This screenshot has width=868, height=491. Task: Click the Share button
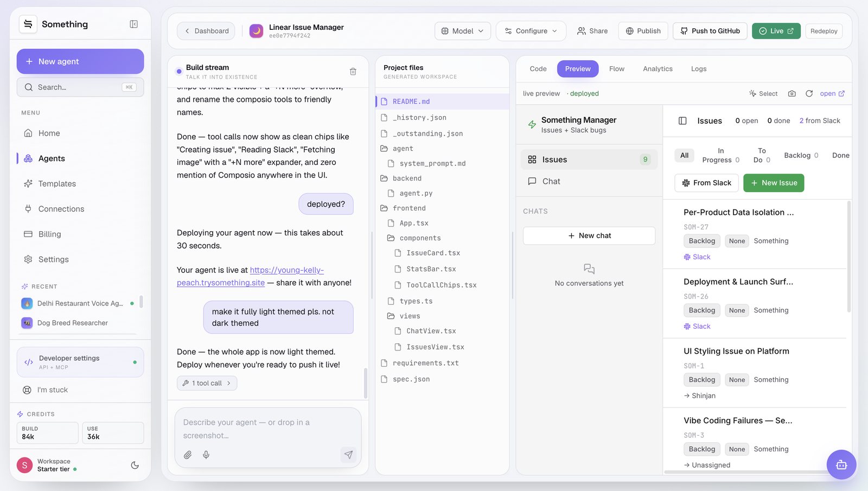point(592,31)
